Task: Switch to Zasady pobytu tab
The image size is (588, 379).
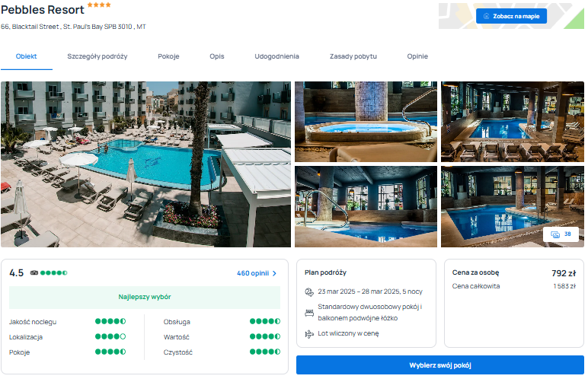Action: coord(353,56)
